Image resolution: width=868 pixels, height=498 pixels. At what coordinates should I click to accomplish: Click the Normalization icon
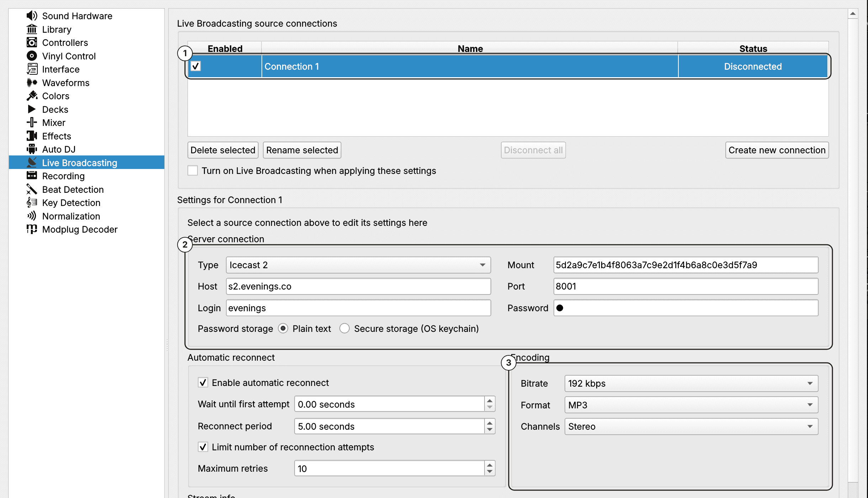(32, 216)
